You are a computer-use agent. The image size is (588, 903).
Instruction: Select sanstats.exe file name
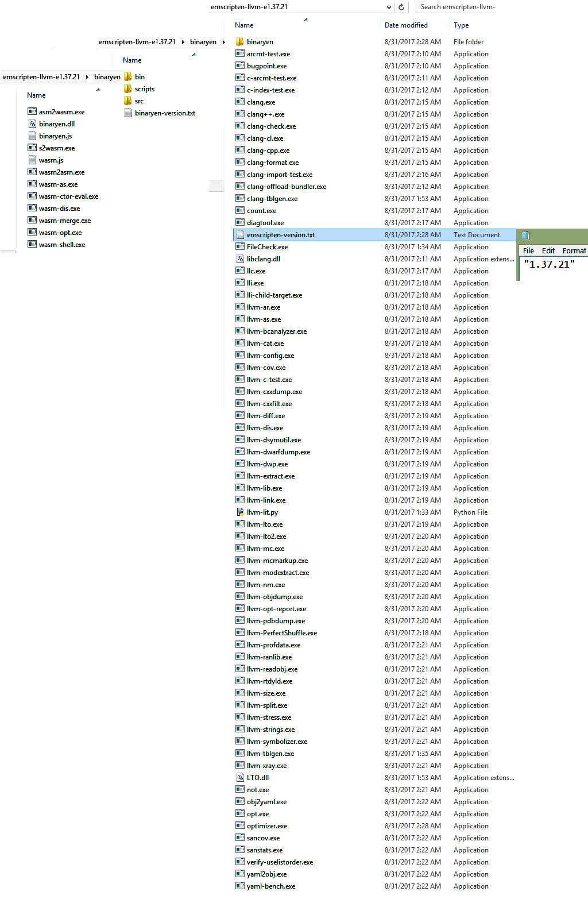pyautogui.click(x=265, y=850)
